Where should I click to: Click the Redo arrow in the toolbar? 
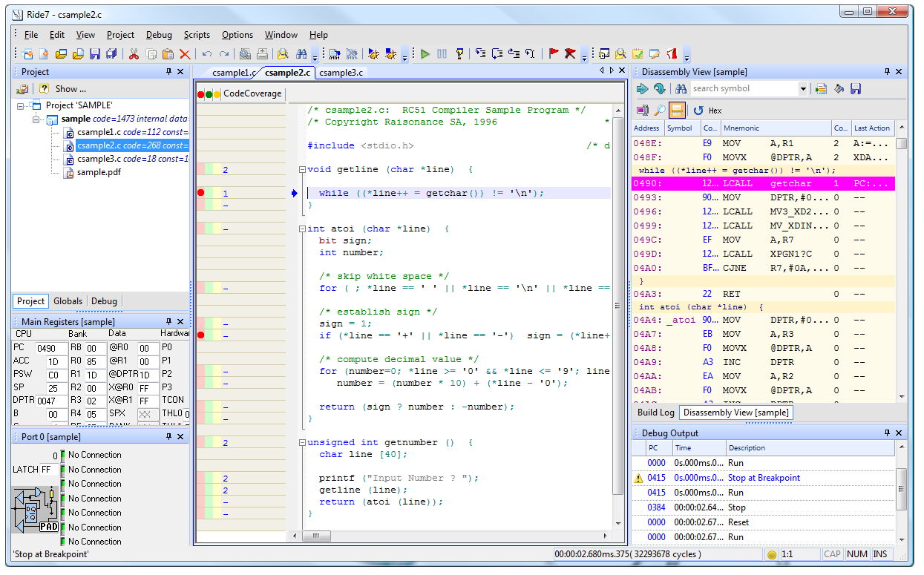tap(223, 53)
